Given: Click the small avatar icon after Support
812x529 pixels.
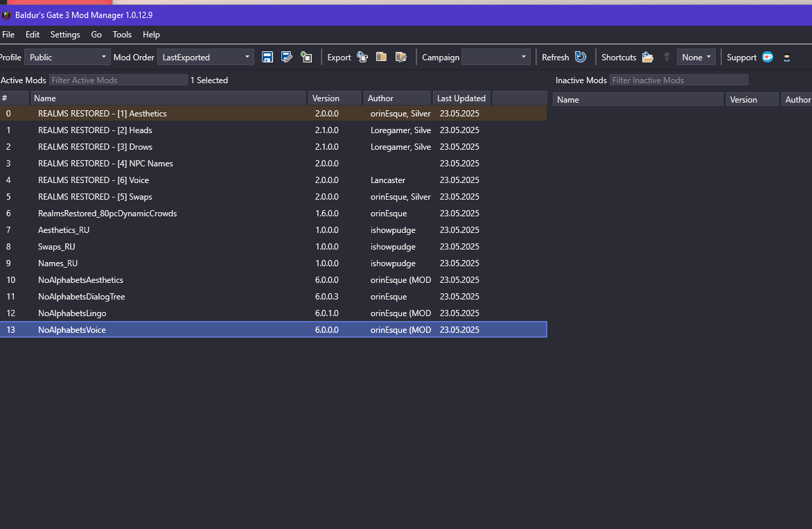Looking at the screenshot, I should tap(786, 58).
